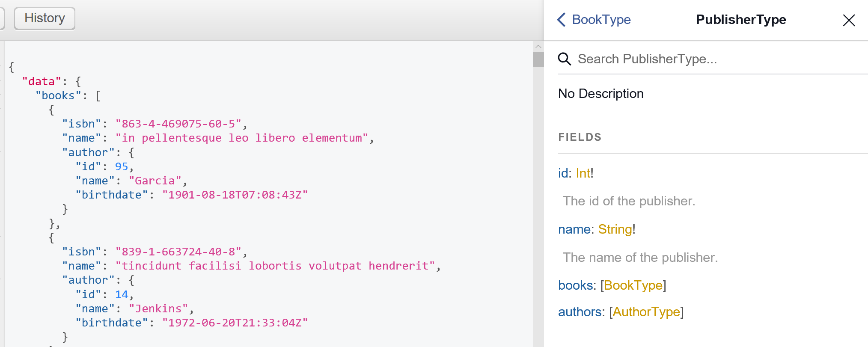868x347 pixels.
Task: Click the scrollbar up arrow in results
Action: pos(538,46)
